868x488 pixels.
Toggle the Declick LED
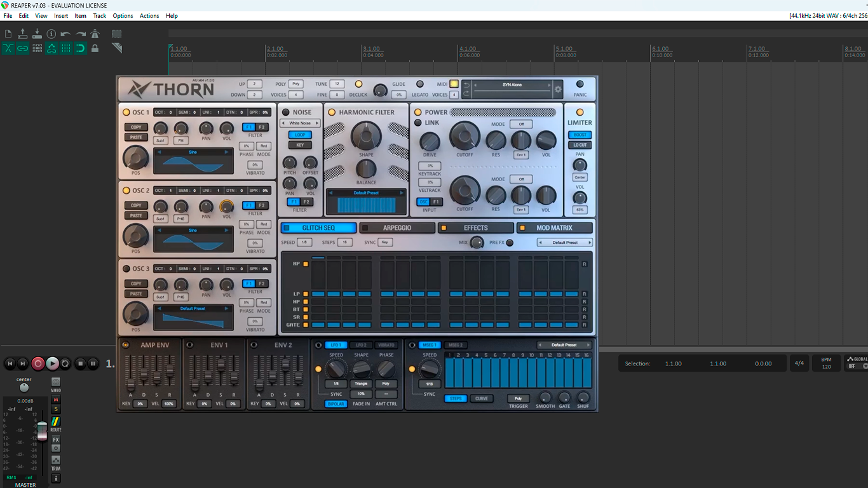(358, 84)
